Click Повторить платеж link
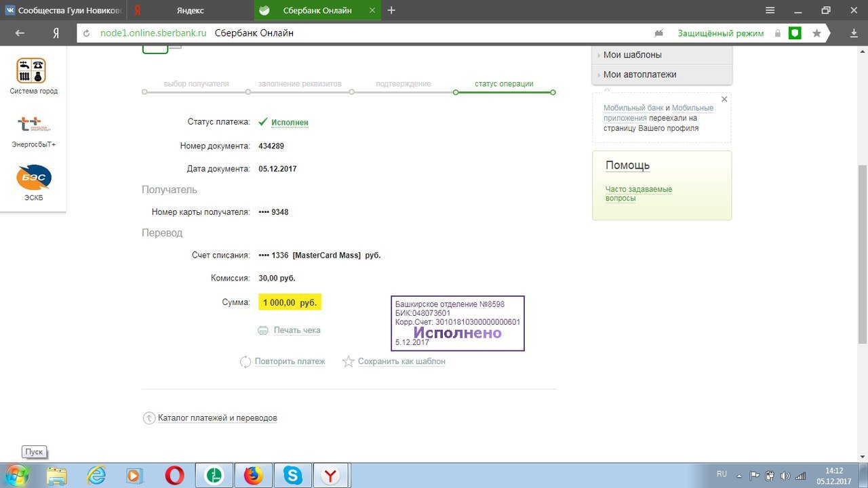The width and height of the screenshot is (868, 488). tap(290, 361)
